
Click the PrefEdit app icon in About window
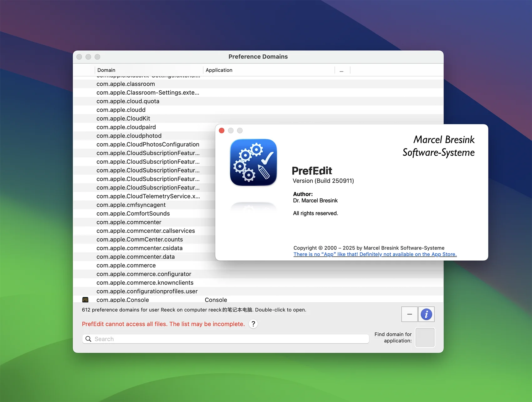point(253,162)
